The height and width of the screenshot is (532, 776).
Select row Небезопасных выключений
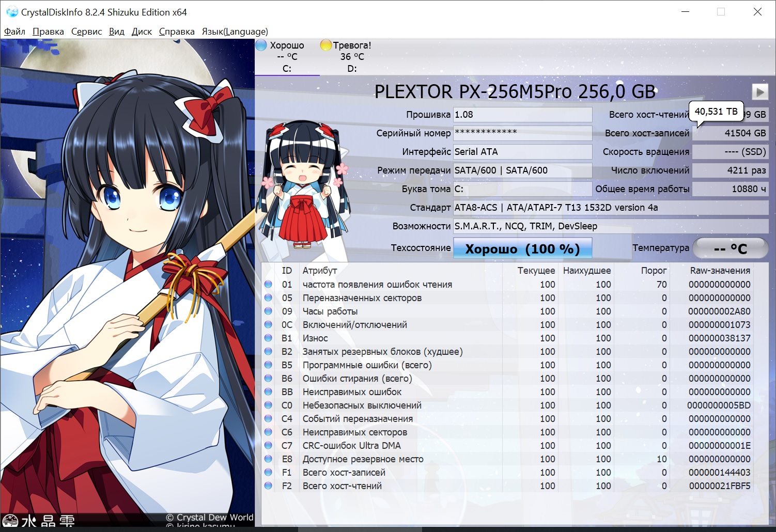click(x=507, y=405)
